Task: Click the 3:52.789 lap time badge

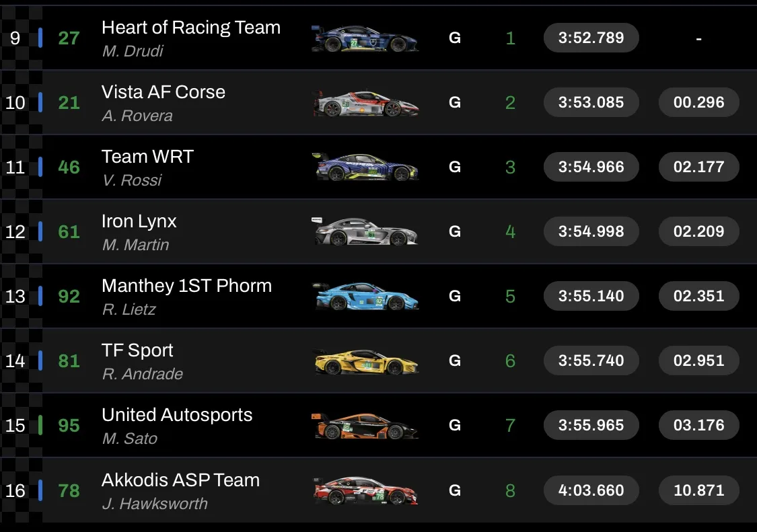Action: [591, 38]
